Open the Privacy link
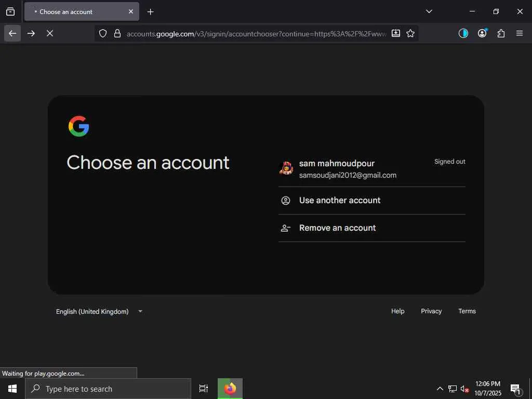 [x=431, y=311]
